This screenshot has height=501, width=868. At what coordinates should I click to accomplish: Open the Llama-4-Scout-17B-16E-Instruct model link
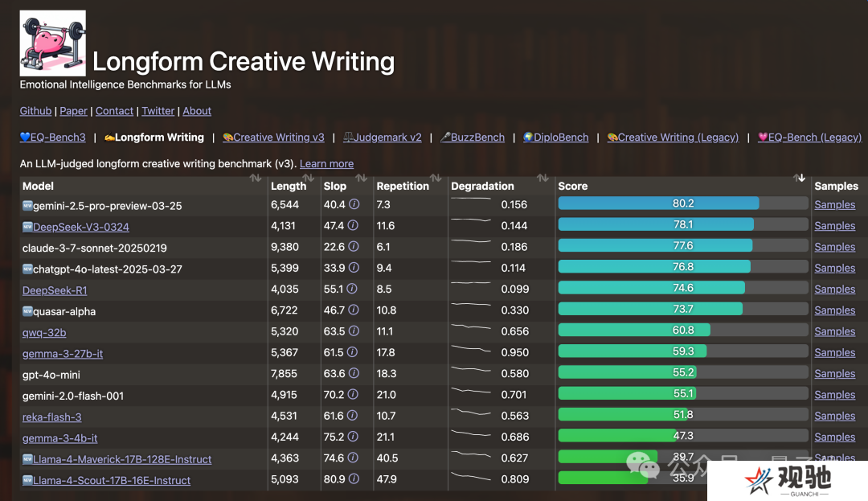(x=111, y=480)
